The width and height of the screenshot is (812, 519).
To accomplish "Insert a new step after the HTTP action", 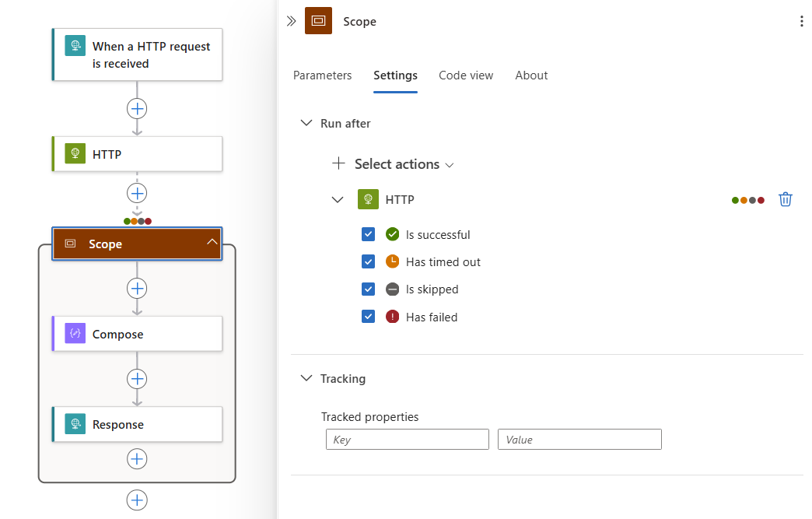I will coord(137,193).
